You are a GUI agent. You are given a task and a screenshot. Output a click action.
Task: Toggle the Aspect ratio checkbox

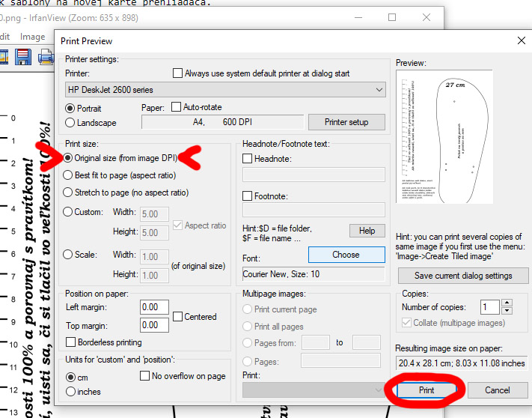(x=177, y=225)
